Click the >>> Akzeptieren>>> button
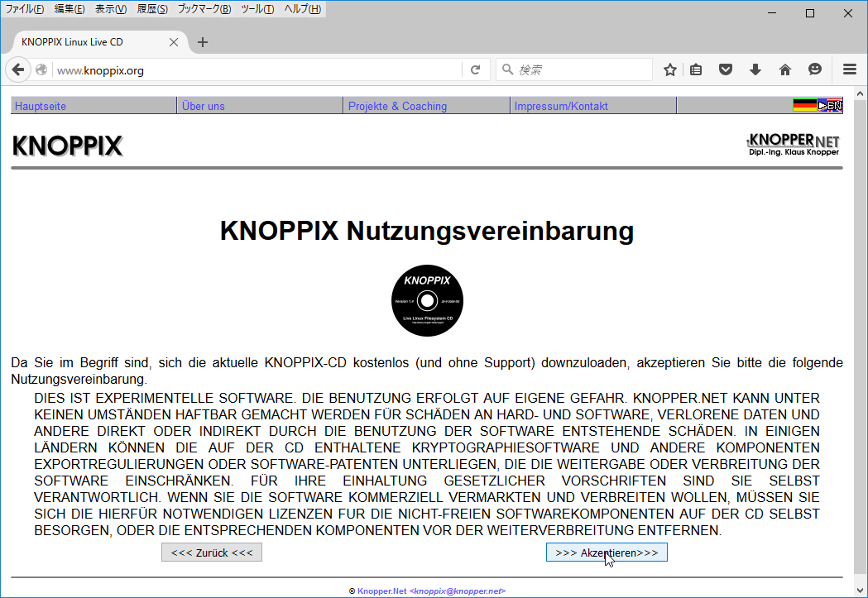The image size is (868, 598). coord(607,552)
